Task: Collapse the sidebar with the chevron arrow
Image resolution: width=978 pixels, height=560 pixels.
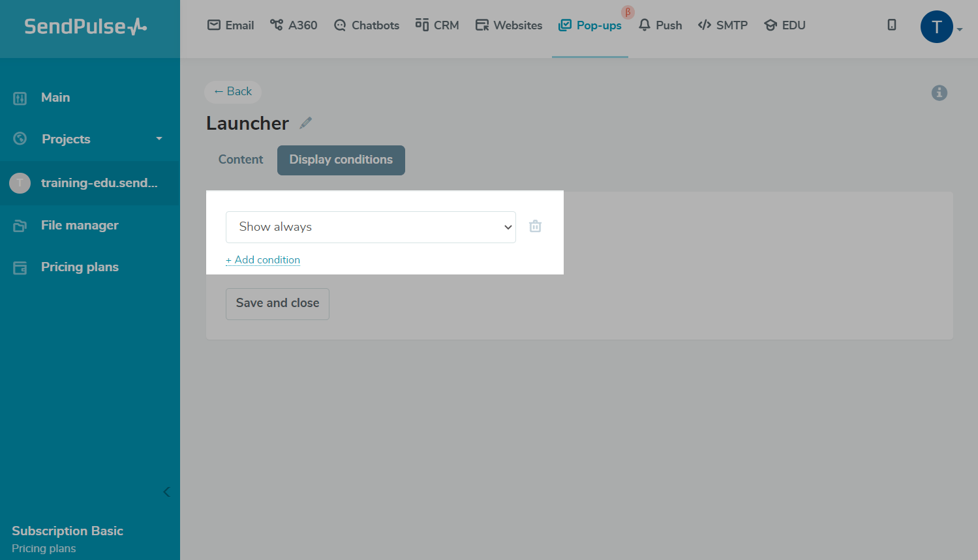Action: pyautogui.click(x=166, y=492)
